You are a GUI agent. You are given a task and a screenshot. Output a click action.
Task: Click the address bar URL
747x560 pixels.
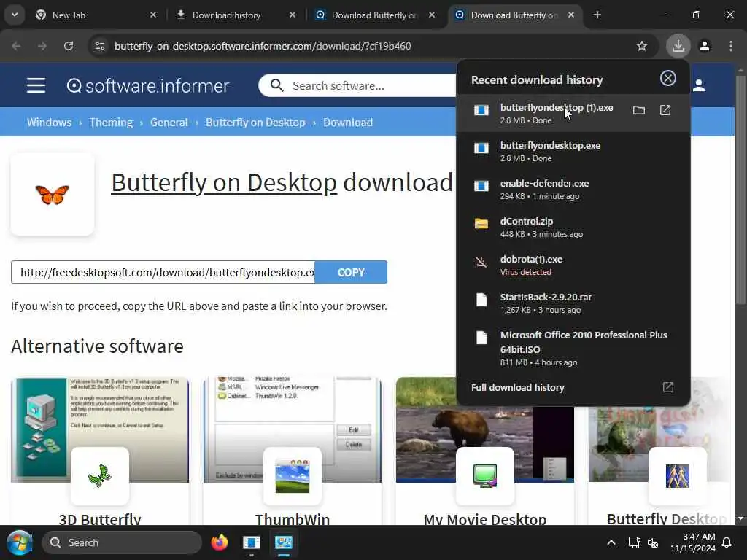pyautogui.click(x=263, y=46)
